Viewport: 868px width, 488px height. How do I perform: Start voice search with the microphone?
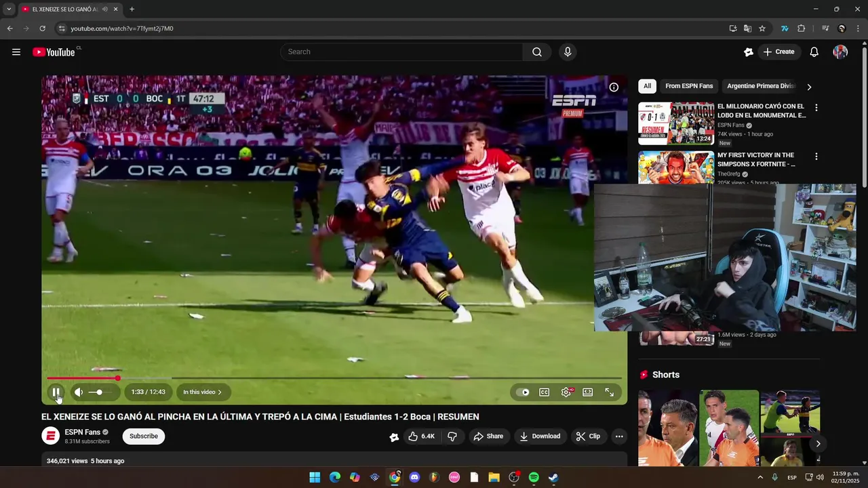tap(568, 52)
